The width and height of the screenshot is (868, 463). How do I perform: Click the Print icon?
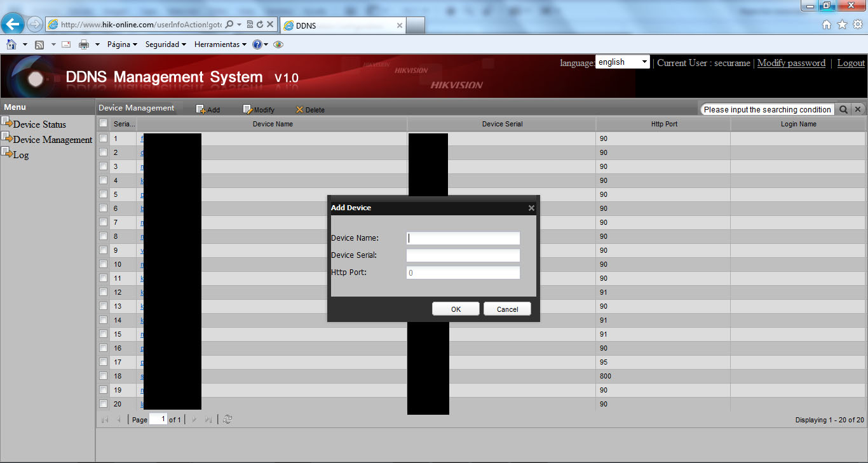click(83, 44)
